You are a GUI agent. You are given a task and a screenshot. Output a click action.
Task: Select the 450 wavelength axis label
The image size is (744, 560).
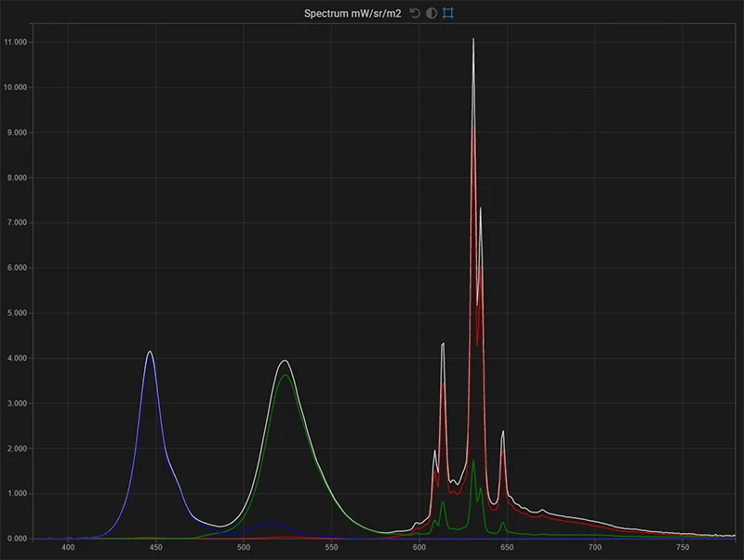155,549
